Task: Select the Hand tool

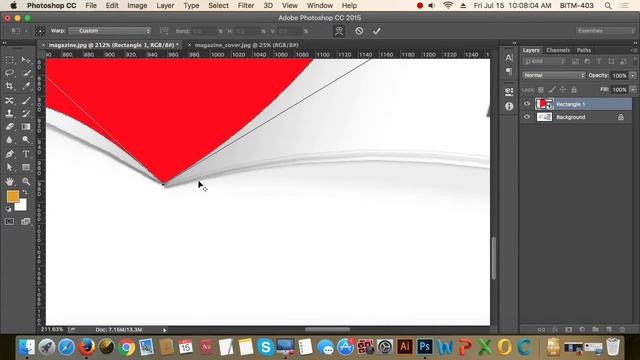Action: 9,181
